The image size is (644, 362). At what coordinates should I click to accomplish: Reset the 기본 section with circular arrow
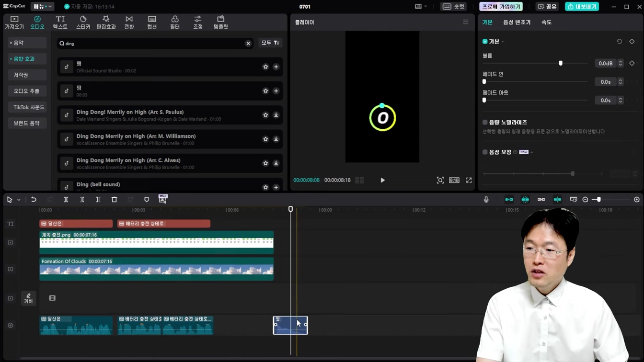pyautogui.click(x=620, y=42)
